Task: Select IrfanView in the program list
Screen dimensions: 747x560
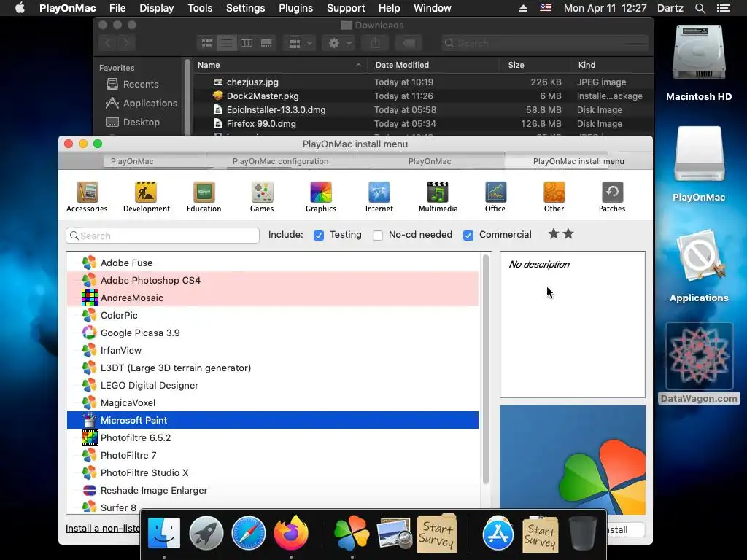Action: (x=273, y=350)
